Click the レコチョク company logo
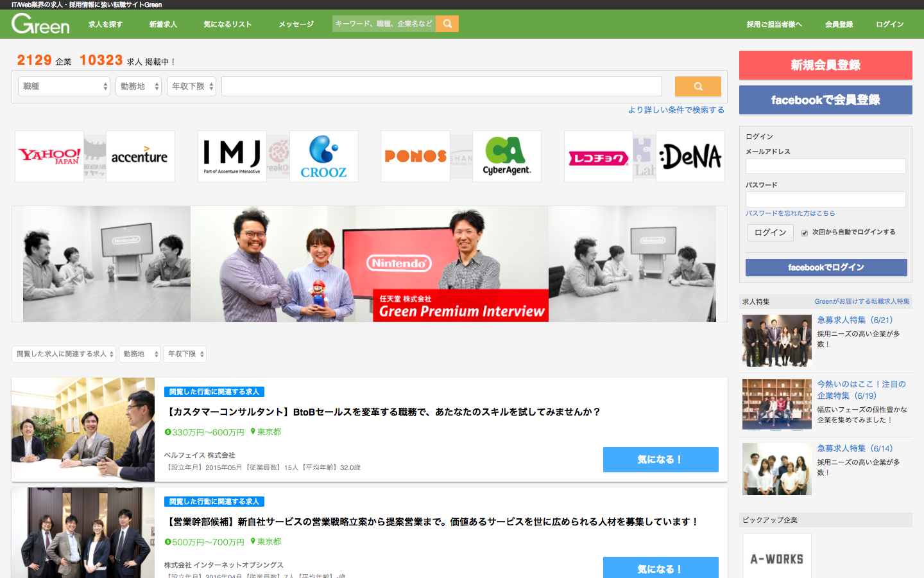Image resolution: width=924 pixels, height=578 pixels. [599, 155]
